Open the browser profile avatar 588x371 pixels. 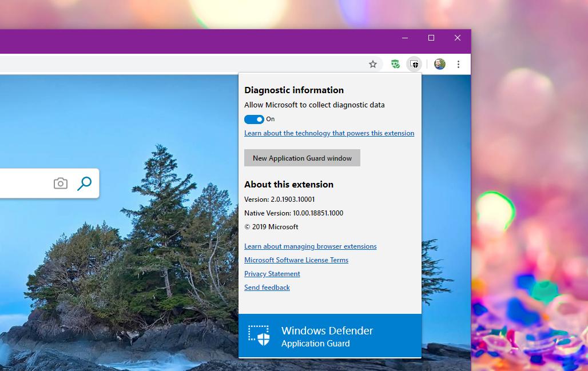[x=439, y=64]
